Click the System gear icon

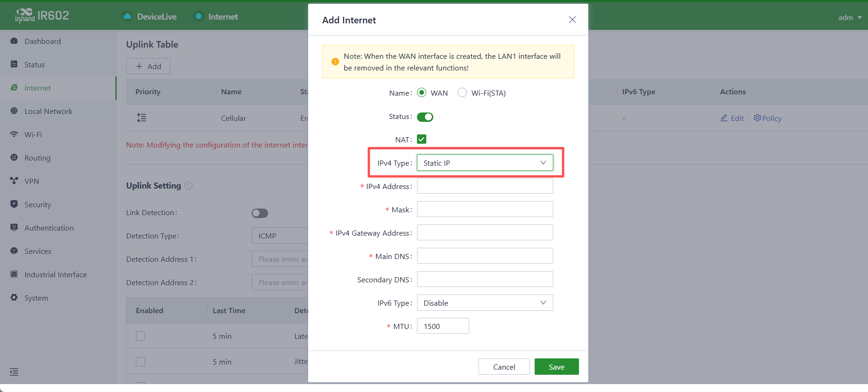click(x=14, y=298)
